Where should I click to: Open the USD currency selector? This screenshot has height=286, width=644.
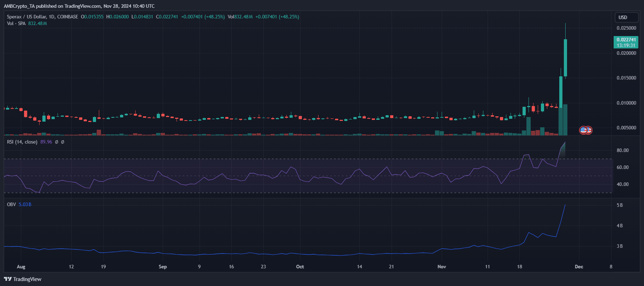tap(626, 17)
